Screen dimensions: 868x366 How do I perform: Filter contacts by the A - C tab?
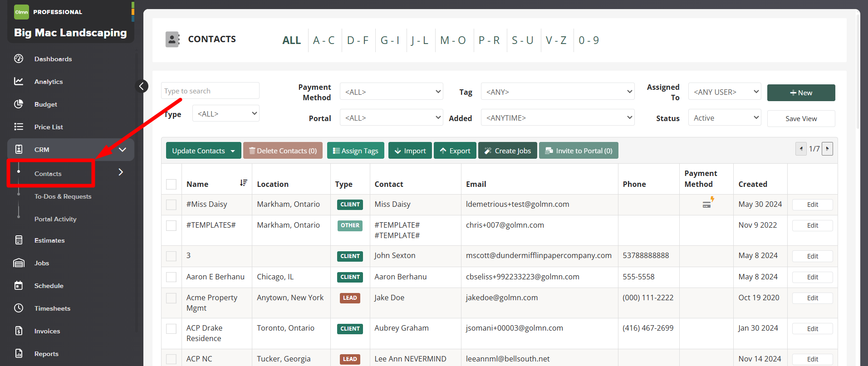pyautogui.click(x=324, y=40)
